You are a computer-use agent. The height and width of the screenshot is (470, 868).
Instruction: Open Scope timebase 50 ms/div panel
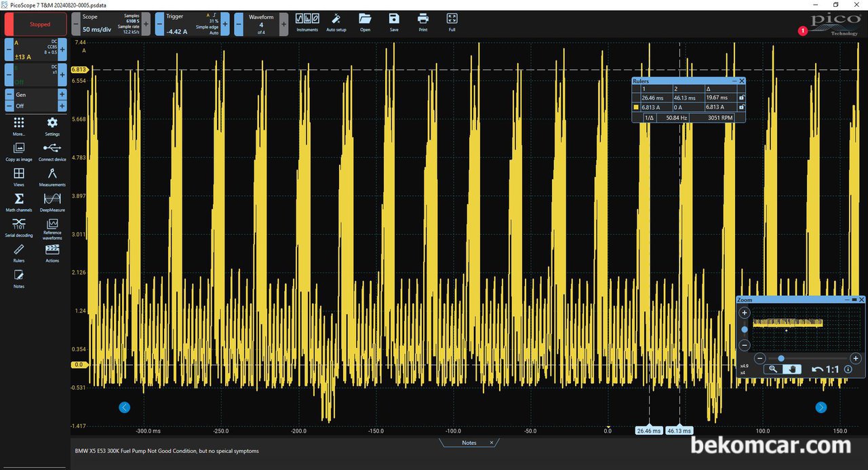click(111, 24)
